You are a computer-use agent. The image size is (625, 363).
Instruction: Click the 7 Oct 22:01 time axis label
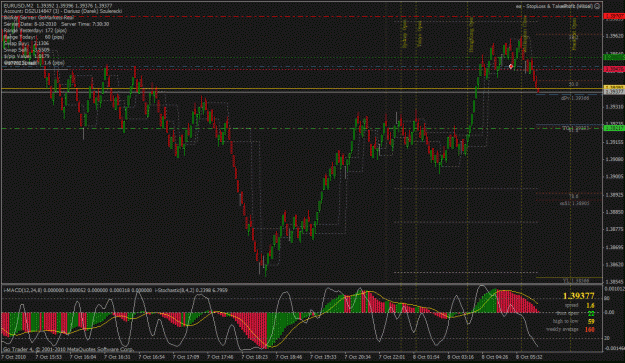392,357
